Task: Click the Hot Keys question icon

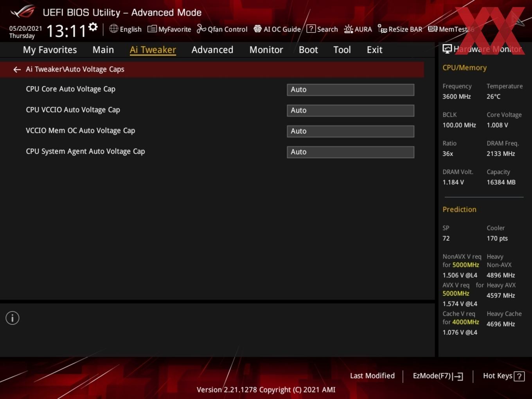Action: point(519,376)
